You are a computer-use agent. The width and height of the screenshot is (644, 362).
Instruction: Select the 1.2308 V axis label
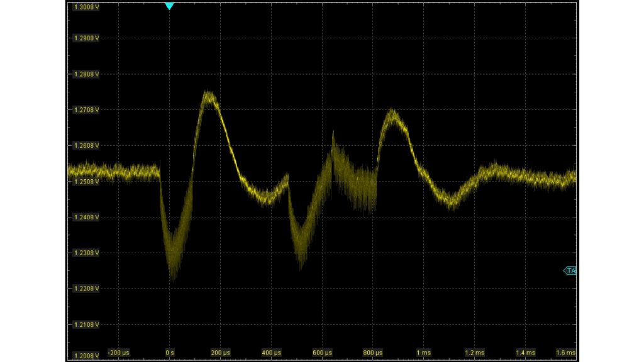87,253
